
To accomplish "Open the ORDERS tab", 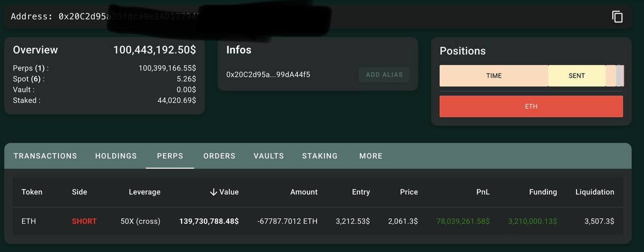I will (x=219, y=156).
